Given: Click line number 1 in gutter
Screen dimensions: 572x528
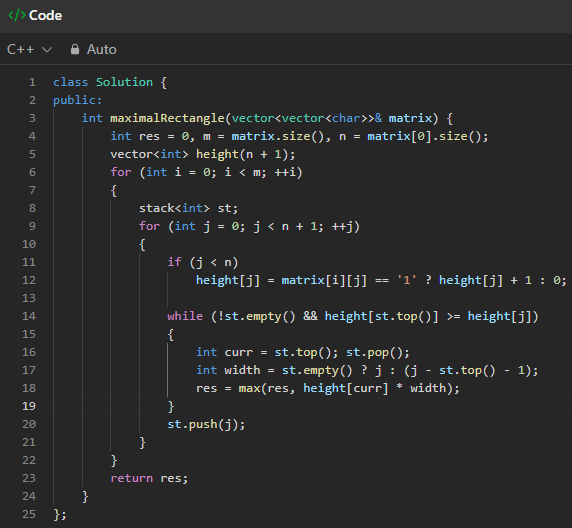Looking at the screenshot, I should (32, 82).
